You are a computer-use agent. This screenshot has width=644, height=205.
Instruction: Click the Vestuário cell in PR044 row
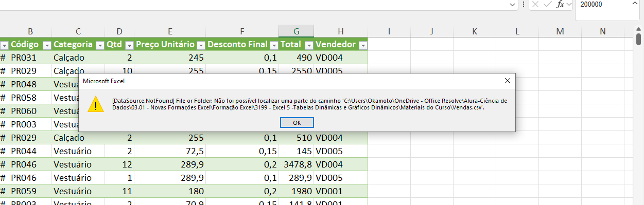(x=78, y=152)
